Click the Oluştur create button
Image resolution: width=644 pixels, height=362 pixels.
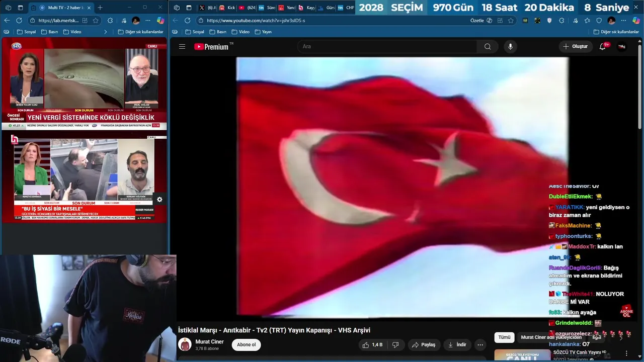(575, 46)
